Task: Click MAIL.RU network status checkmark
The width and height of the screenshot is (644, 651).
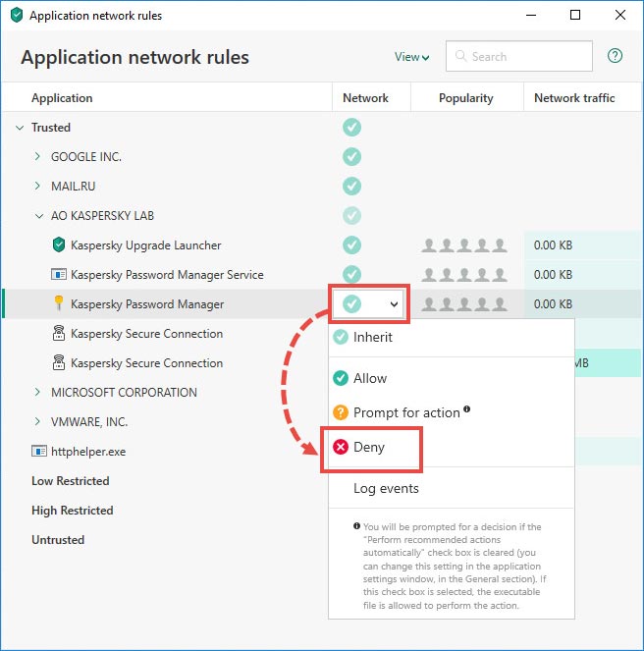Action: pos(351,186)
